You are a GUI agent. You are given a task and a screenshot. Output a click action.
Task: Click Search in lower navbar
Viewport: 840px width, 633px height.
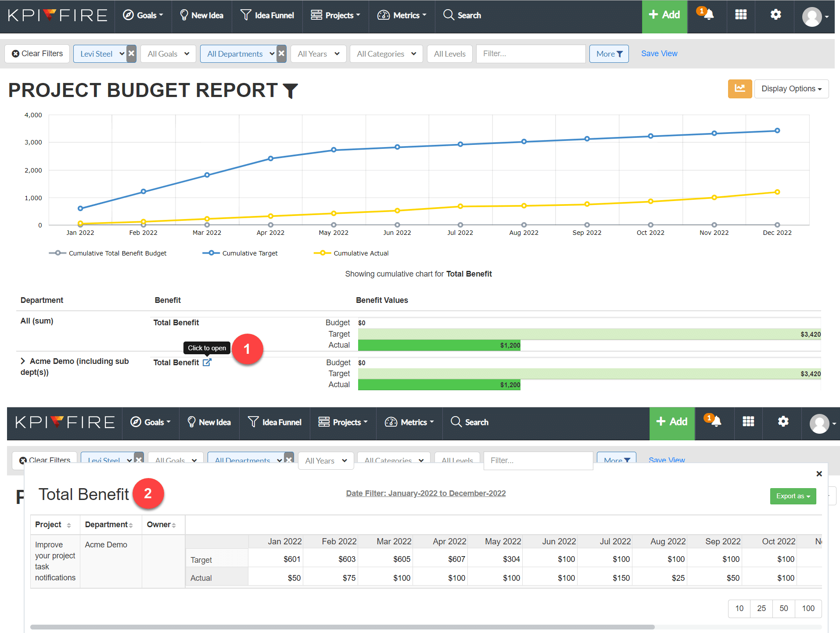pos(470,422)
